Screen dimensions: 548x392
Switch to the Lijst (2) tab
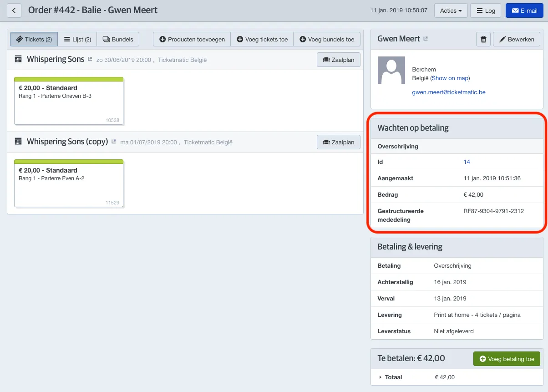coord(77,39)
